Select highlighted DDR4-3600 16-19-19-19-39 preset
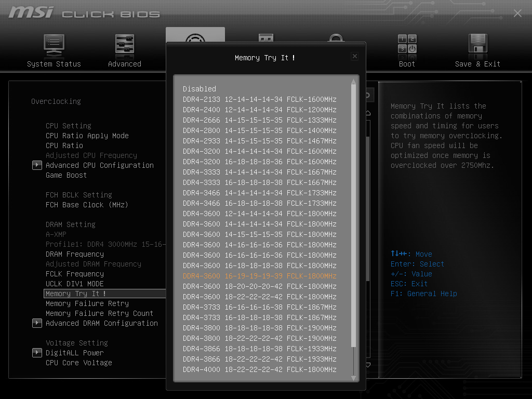Viewport: 532px width, 399px height. coord(260,276)
